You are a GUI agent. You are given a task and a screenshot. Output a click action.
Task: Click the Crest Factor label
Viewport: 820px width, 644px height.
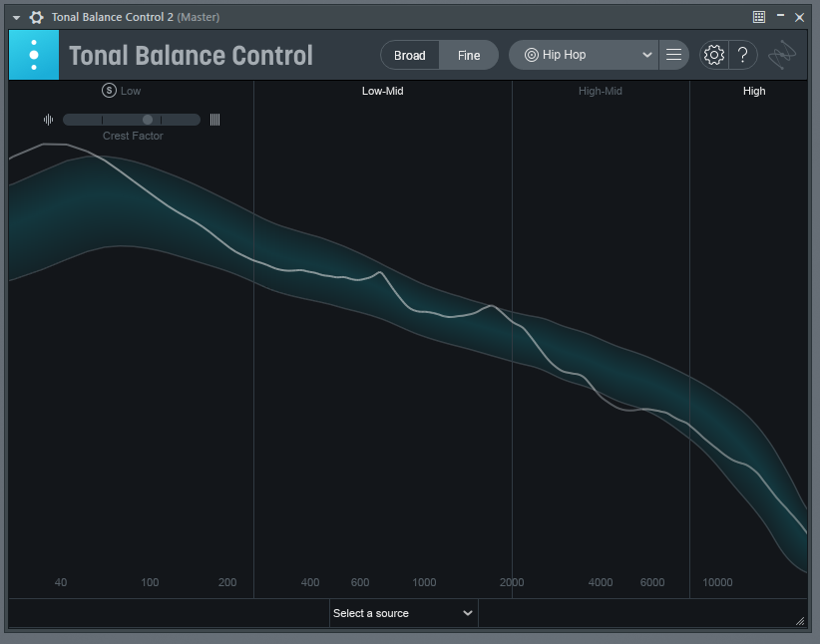pos(133,136)
